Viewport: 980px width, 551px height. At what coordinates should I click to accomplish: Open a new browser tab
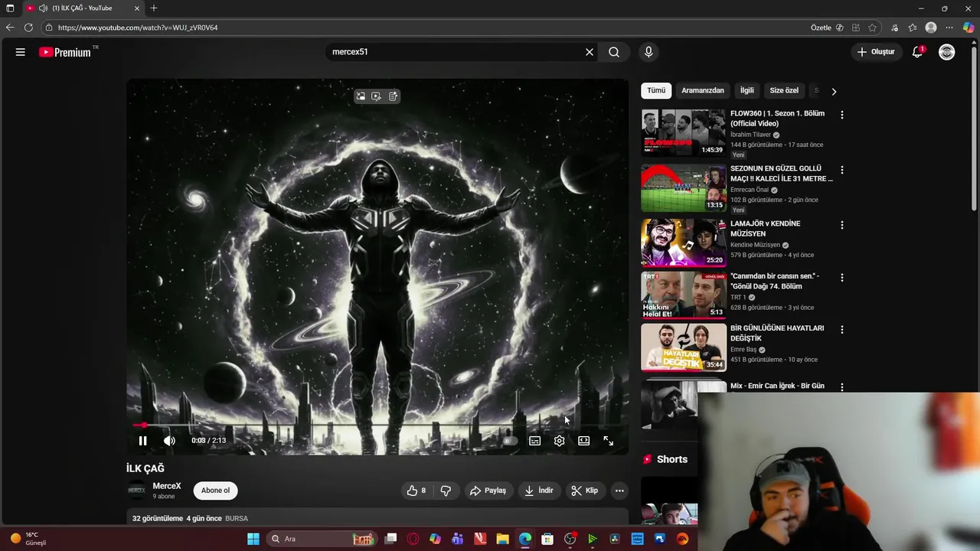pos(154,8)
